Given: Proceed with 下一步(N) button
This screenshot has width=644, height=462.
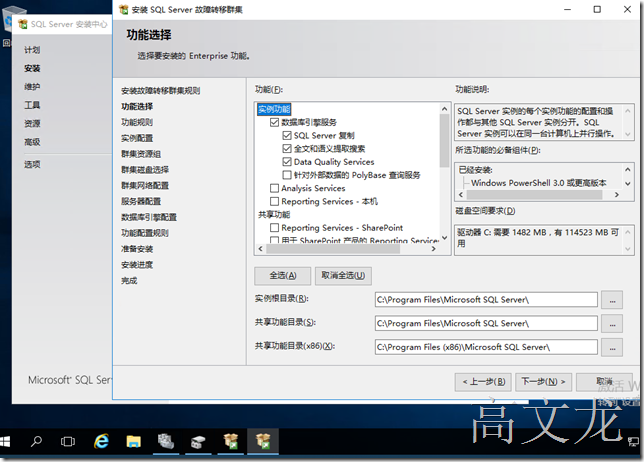Looking at the screenshot, I should pos(543,382).
